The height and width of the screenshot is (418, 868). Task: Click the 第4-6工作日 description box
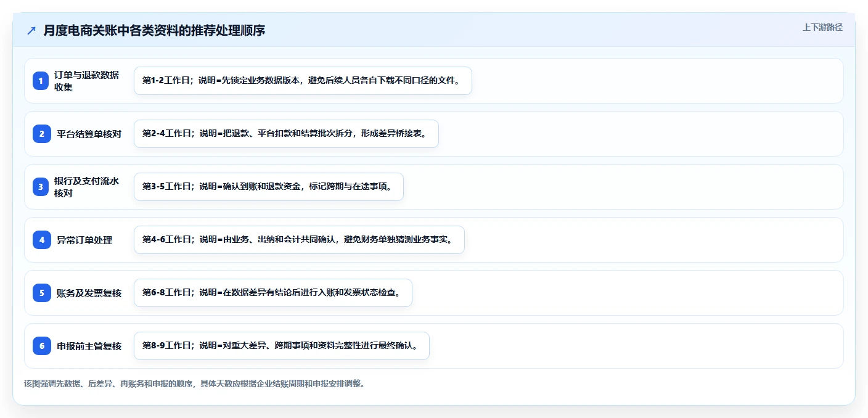(x=299, y=240)
